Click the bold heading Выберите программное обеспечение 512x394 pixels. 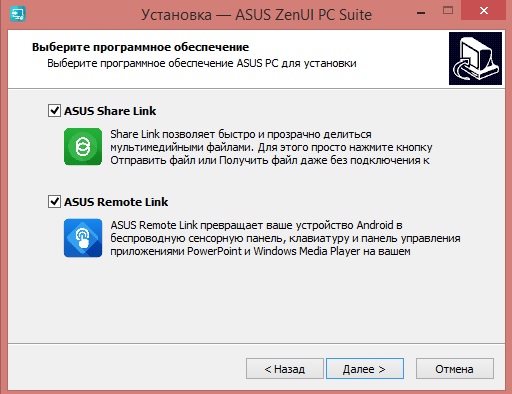click(x=140, y=47)
